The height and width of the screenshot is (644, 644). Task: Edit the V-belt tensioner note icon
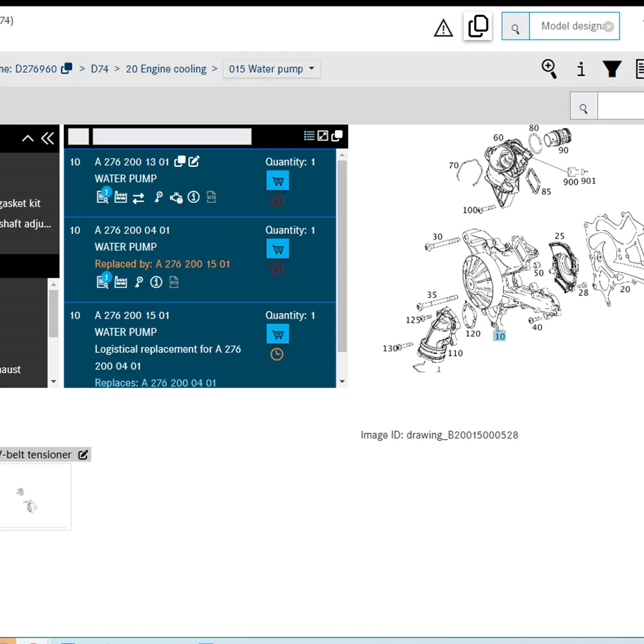coord(83,455)
